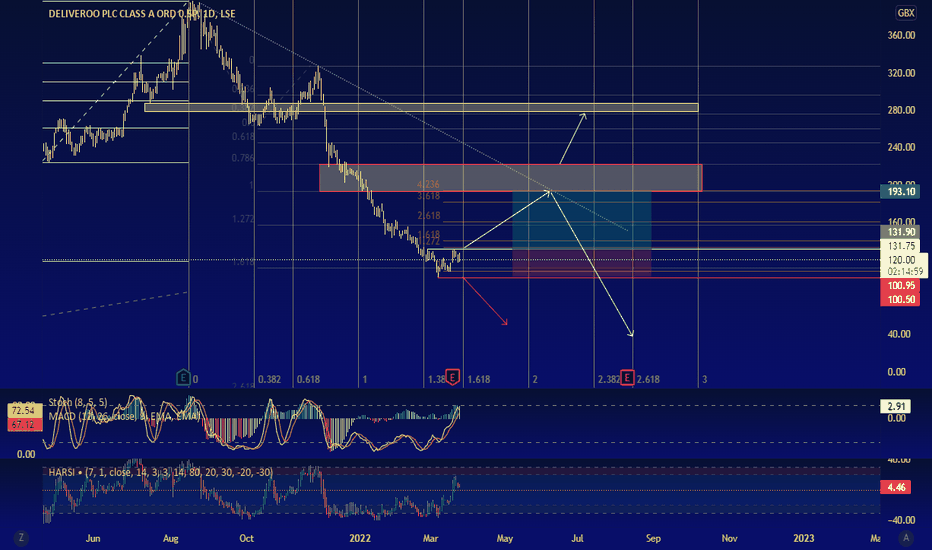Click the 120.00 current price label

[902, 260]
